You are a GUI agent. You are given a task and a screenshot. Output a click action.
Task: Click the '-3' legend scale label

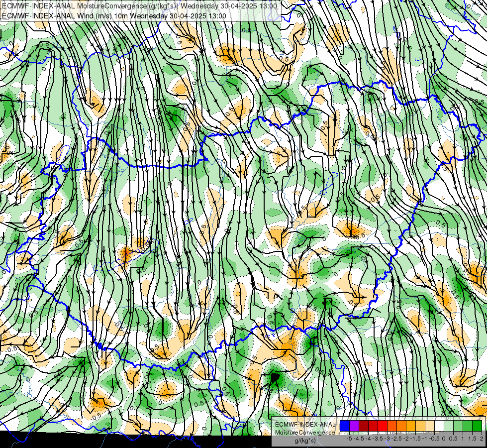[387, 439]
